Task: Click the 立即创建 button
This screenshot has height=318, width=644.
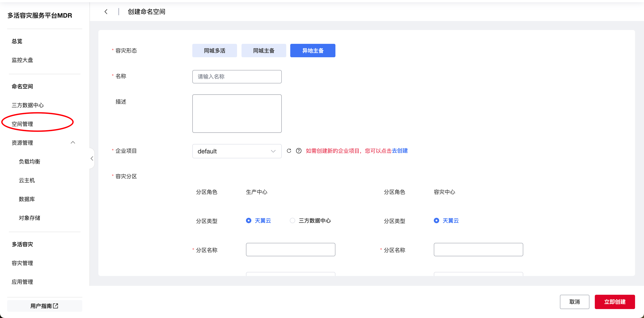Action: point(614,302)
